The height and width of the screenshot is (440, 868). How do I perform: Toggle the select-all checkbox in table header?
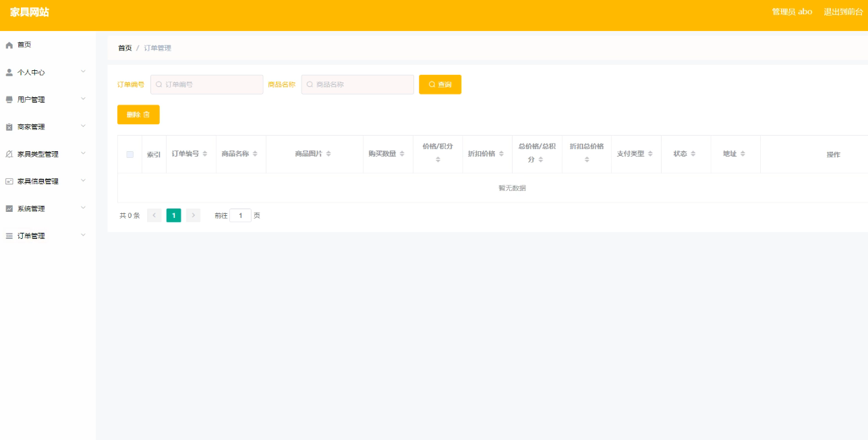[130, 155]
